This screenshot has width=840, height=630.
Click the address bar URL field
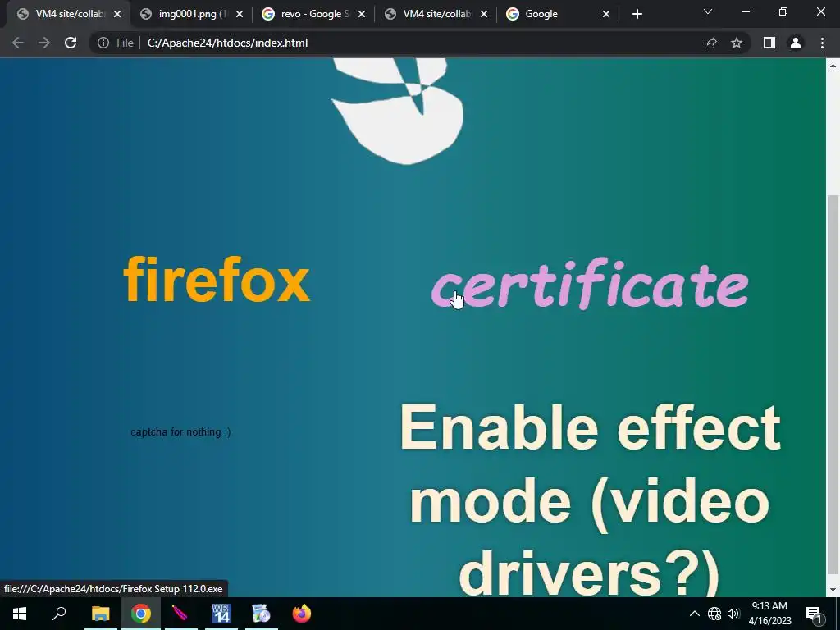point(418,43)
